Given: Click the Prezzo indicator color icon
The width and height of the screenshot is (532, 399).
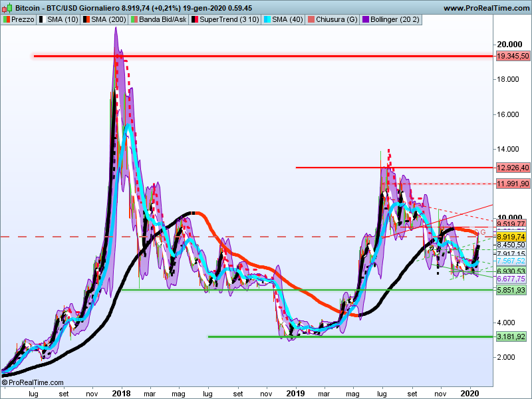Looking at the screenshot, I should 7,20.
